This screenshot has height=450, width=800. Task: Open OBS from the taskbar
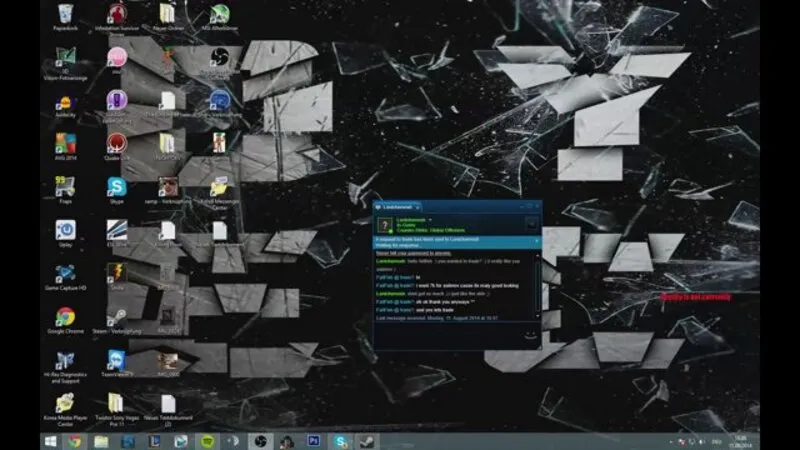click(x=260, y=441)
